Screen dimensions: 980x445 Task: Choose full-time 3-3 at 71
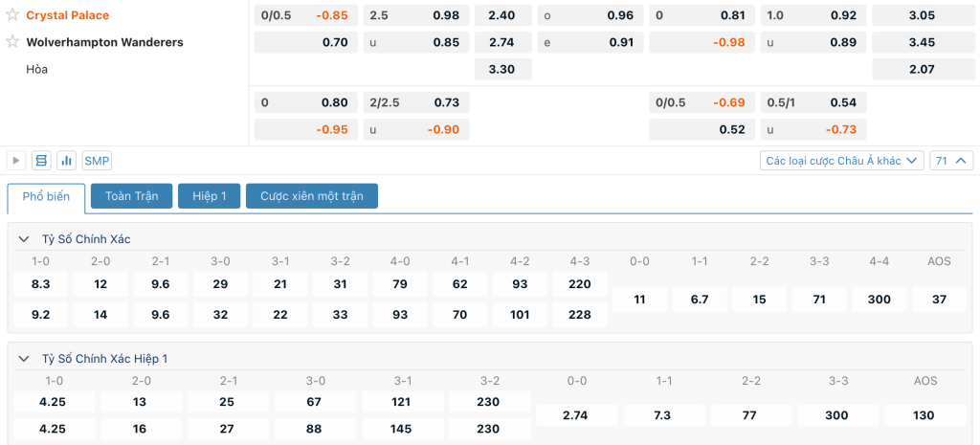[x=819, y=300]
